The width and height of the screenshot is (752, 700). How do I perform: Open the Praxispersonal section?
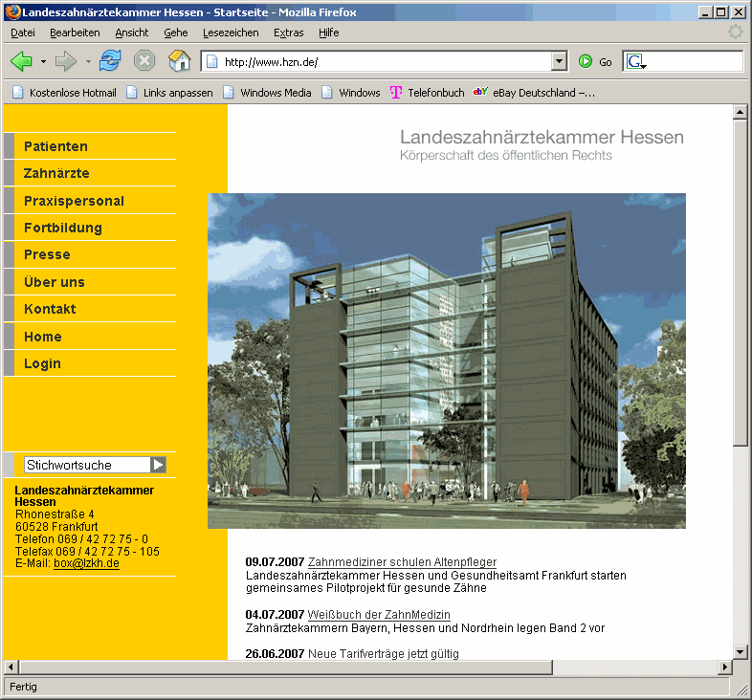75,201
